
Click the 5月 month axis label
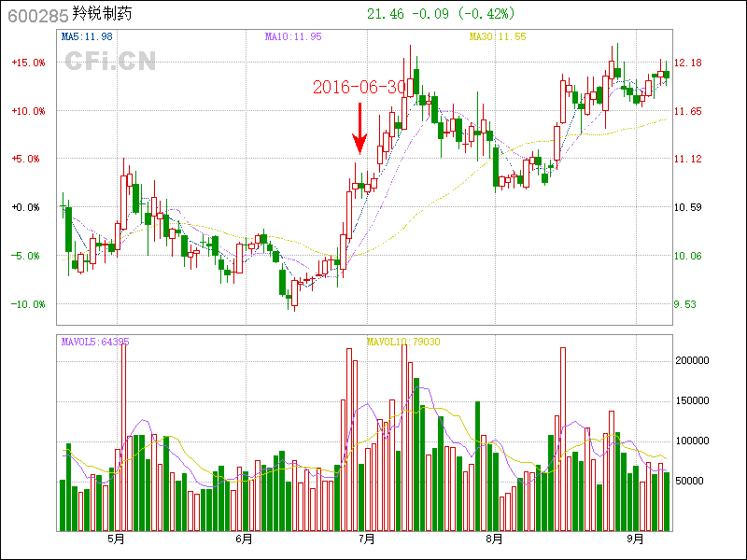coord(117,539)
